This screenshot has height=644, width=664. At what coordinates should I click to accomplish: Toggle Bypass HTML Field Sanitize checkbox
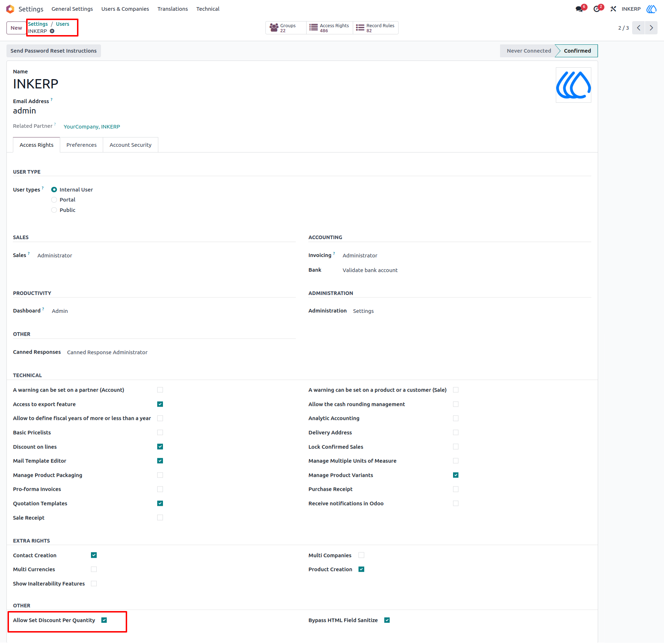(x=387, y=620)
